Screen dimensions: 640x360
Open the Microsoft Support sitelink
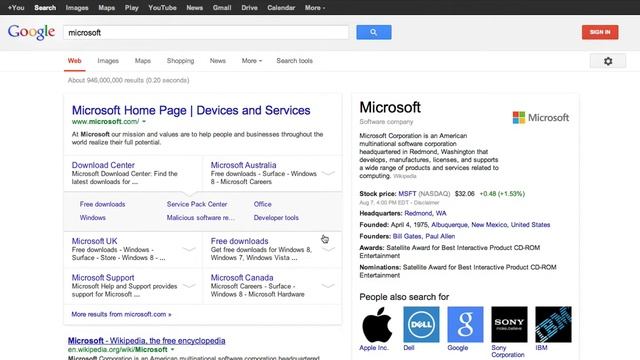[103, 278]
